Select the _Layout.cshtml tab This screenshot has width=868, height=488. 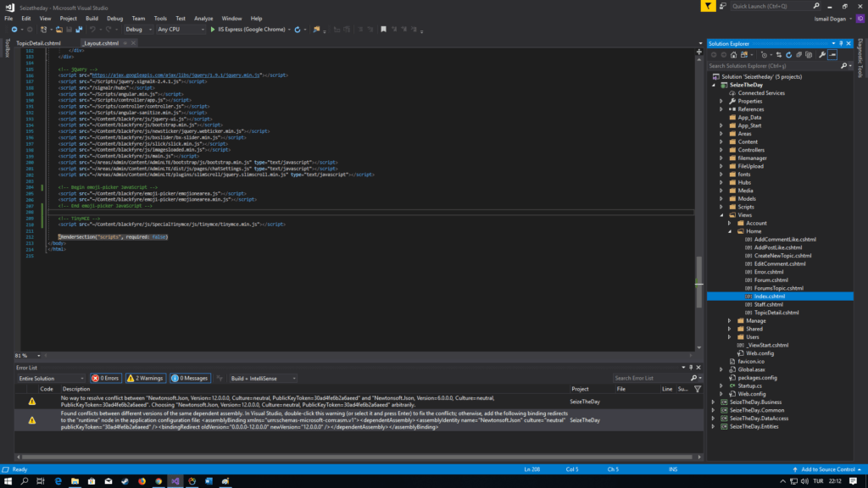point(102,43)
